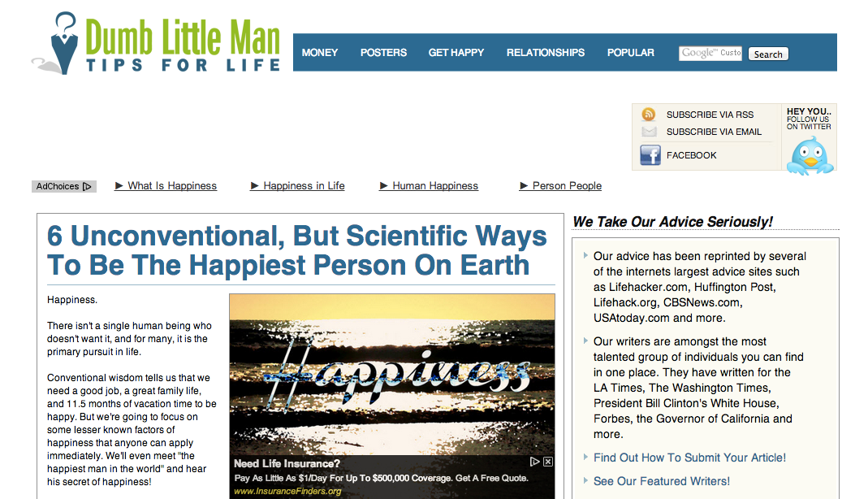The image size is (868, 499).
Task: Click the email envelope icon
Action: pos(649,132)
